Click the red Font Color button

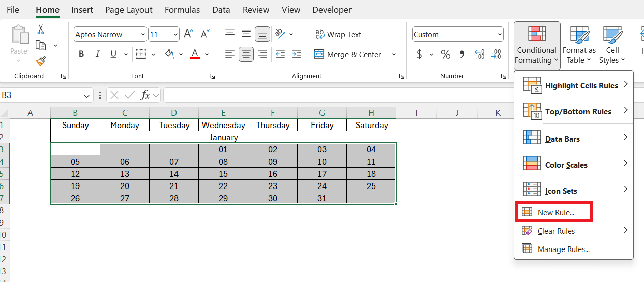pos(194,54)
